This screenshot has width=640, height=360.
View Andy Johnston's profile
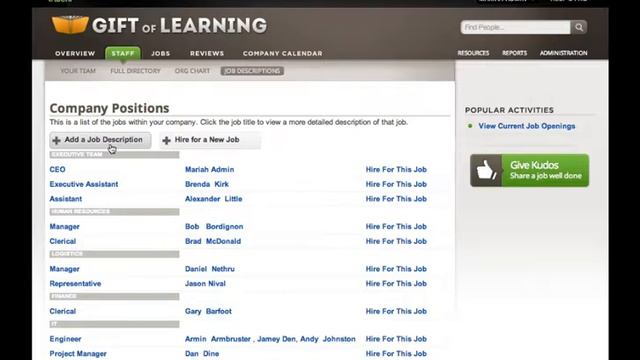(328, 339)
